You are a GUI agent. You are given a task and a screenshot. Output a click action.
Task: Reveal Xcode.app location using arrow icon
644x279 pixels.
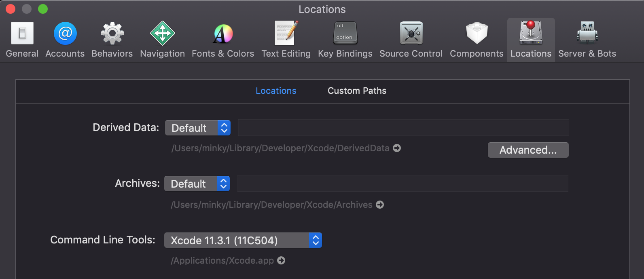coord(281,260)
